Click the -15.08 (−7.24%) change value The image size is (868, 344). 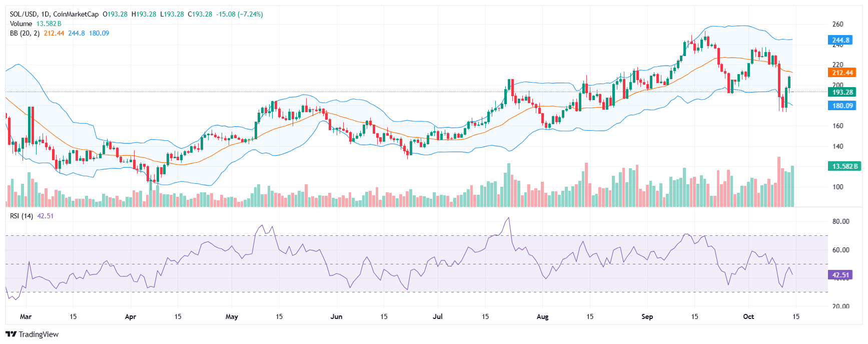click(x=239, y=14)
